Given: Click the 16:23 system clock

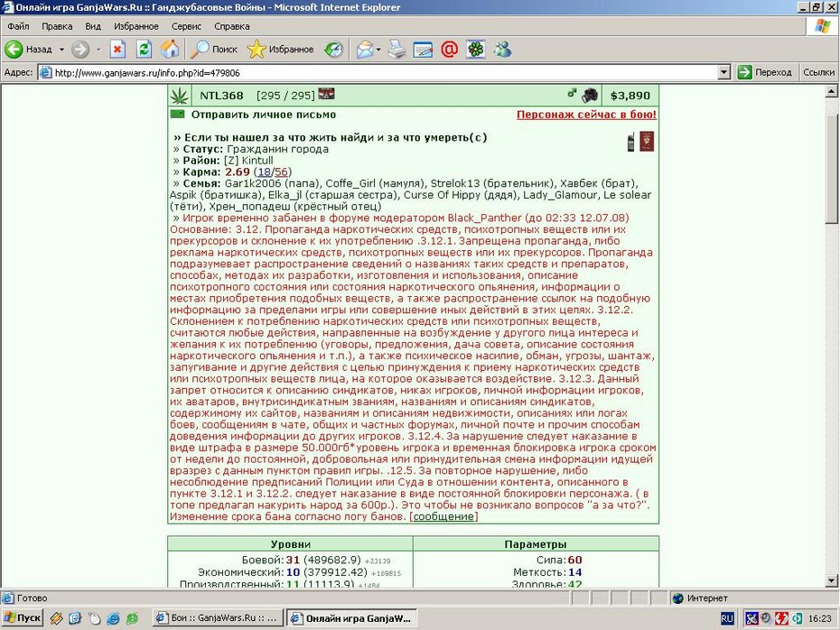Looking at the screenshot, I should [x=819, y=619].
